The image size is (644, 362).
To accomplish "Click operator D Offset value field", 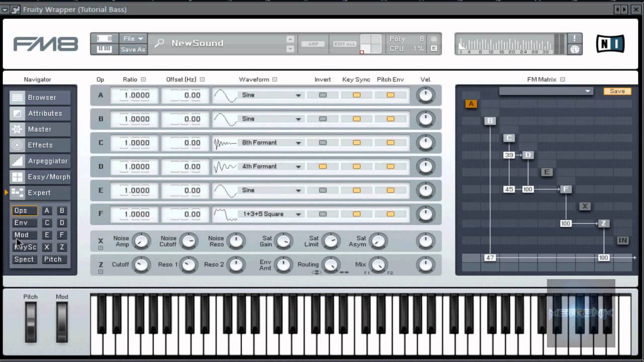I will point(185,166).
